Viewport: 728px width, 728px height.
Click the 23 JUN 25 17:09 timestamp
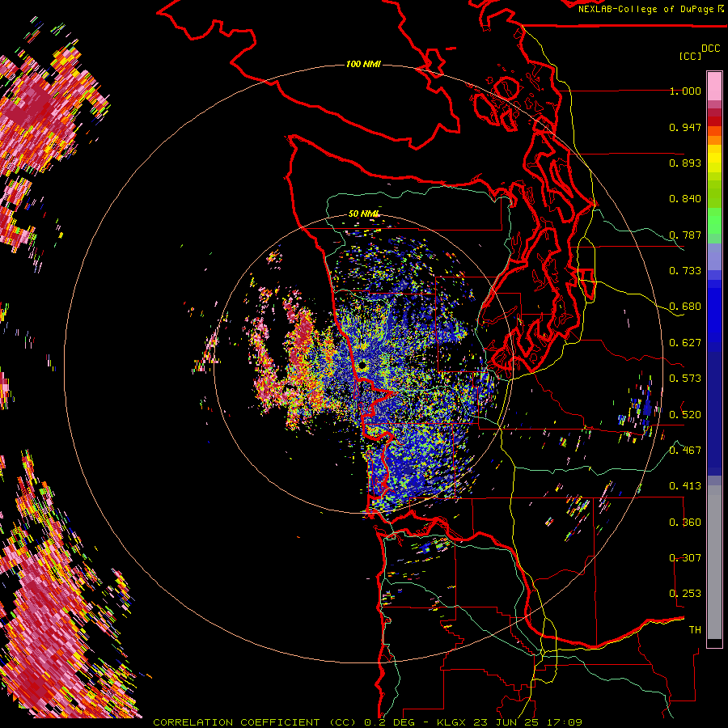tap(528, 722)
